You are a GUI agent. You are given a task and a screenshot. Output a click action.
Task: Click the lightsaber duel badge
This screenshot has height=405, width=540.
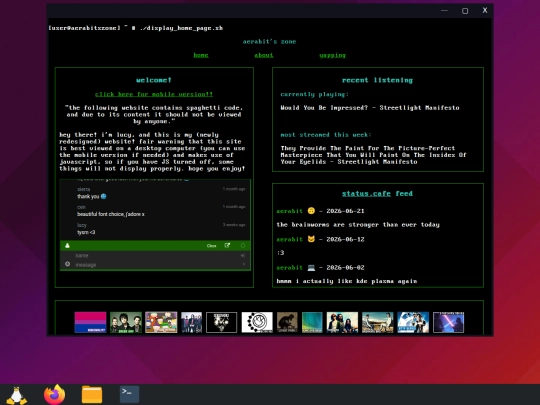pyautogui.click(x=448, y=322)
